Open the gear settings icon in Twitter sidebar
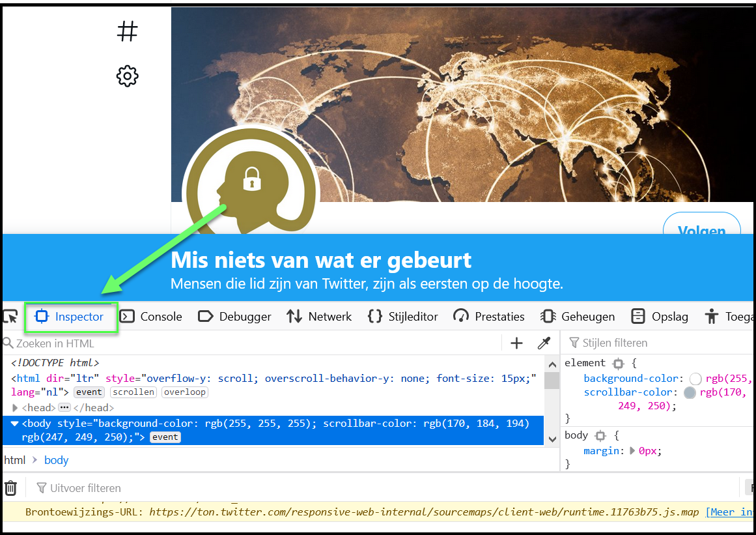Image resolution: width=756 pixels, height=535 pixels. coord(127,76)
